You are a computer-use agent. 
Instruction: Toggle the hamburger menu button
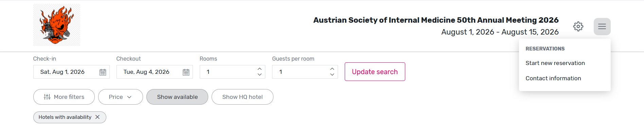[602, 26]
